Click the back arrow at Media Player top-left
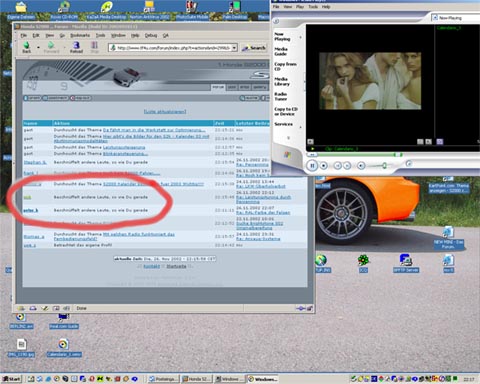Viewport: 480px width, 384px height. point(276,21)
